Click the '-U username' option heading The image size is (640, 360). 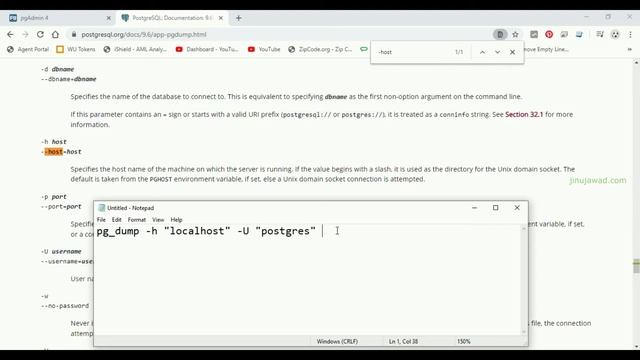coord(61,251)
